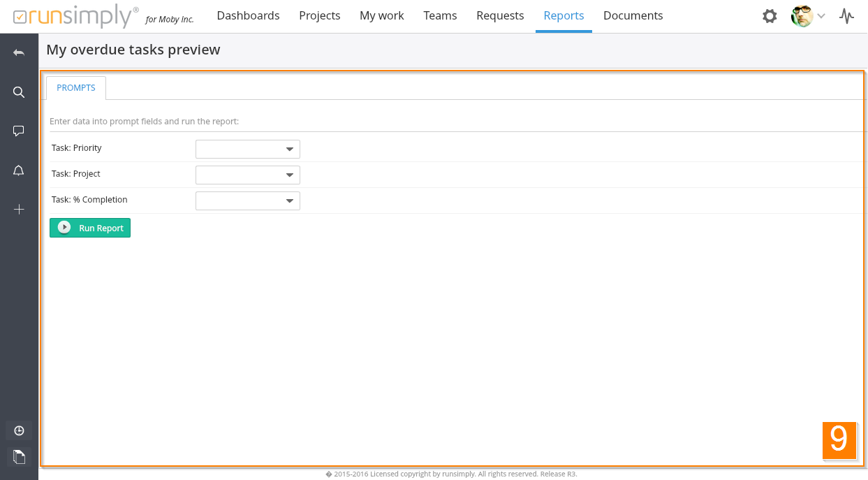Click the back arrow icon in sidebar

[19, 53]
